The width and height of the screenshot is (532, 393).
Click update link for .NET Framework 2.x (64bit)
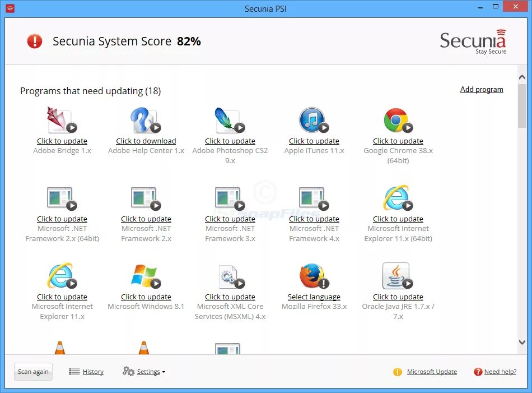pos(62,219)
